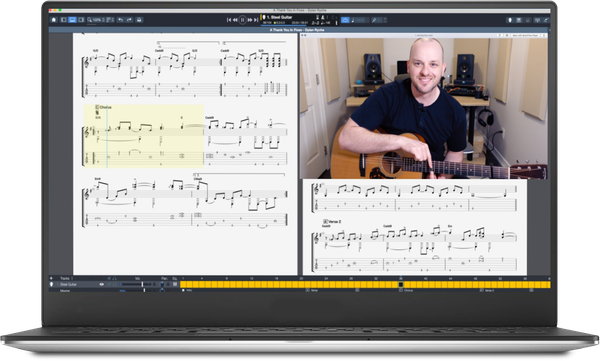Toggle the left edition palette panel icon

coord(64,20)
